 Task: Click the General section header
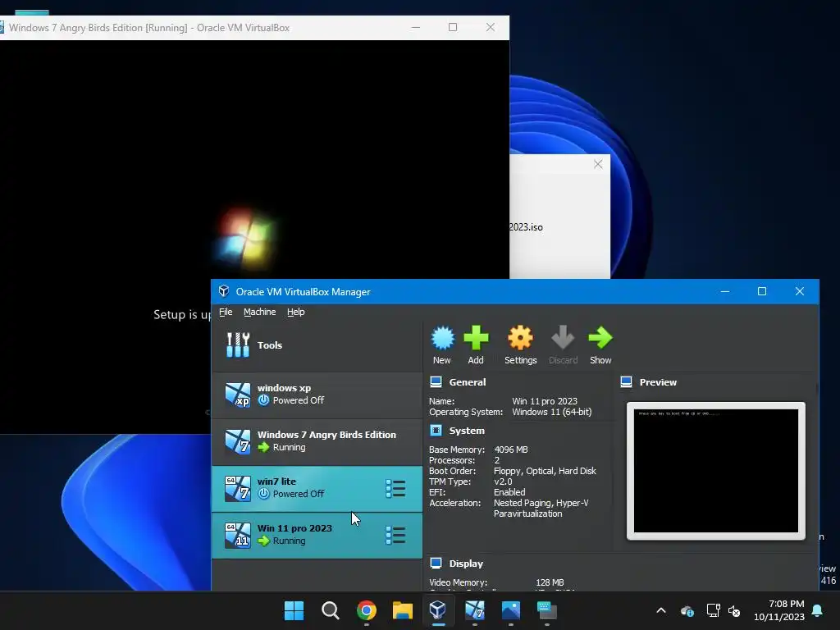(x=468, y=382)
